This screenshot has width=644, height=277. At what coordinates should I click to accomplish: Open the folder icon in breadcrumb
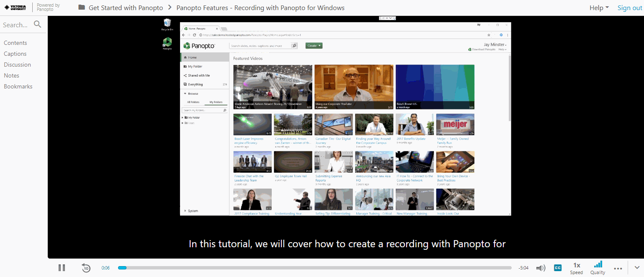coord(82,8)
